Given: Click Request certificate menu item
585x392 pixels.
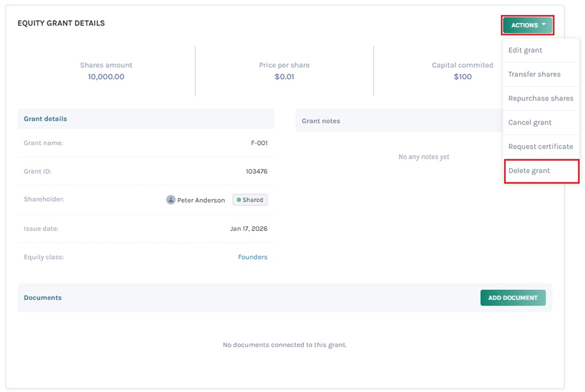Looking at the screenshot, I should pyautogui.click(x=540, y=147).
